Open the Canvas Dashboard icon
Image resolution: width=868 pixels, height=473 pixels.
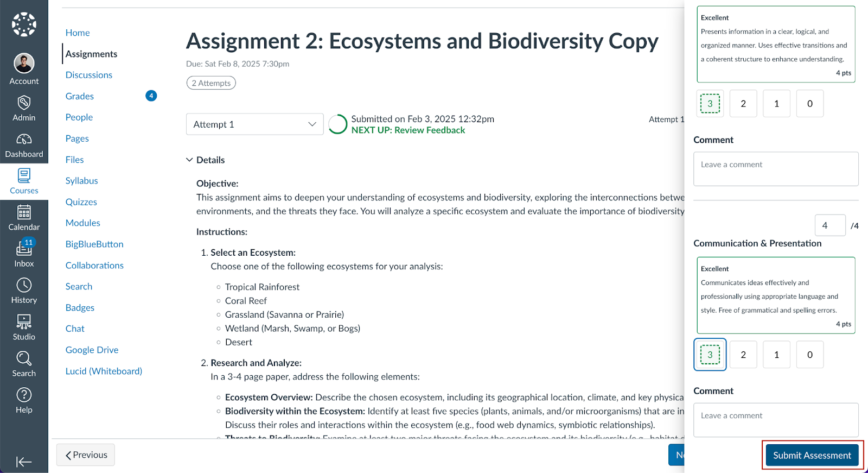tap(24, 140)
